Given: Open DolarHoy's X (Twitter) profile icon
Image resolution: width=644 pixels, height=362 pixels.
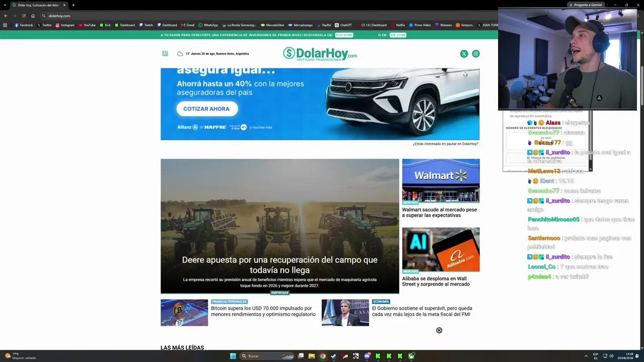Looking at the screenshot, I should click(464, 54).
